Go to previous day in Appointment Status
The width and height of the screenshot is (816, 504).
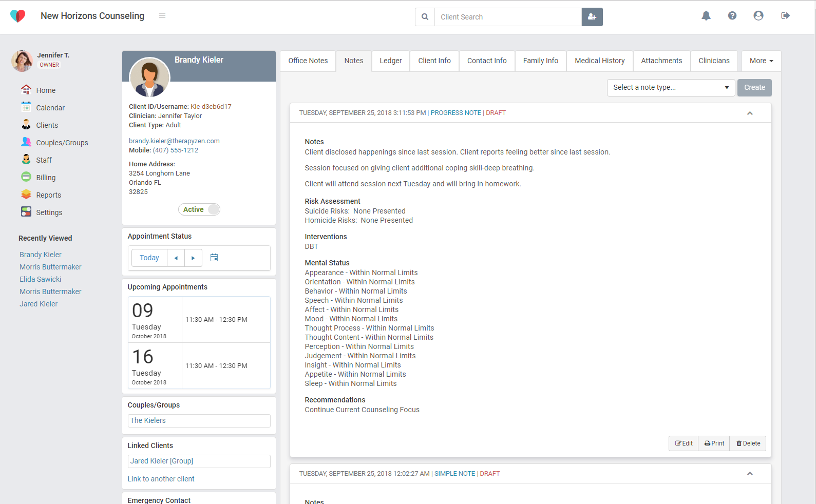[x=176, y=258]
